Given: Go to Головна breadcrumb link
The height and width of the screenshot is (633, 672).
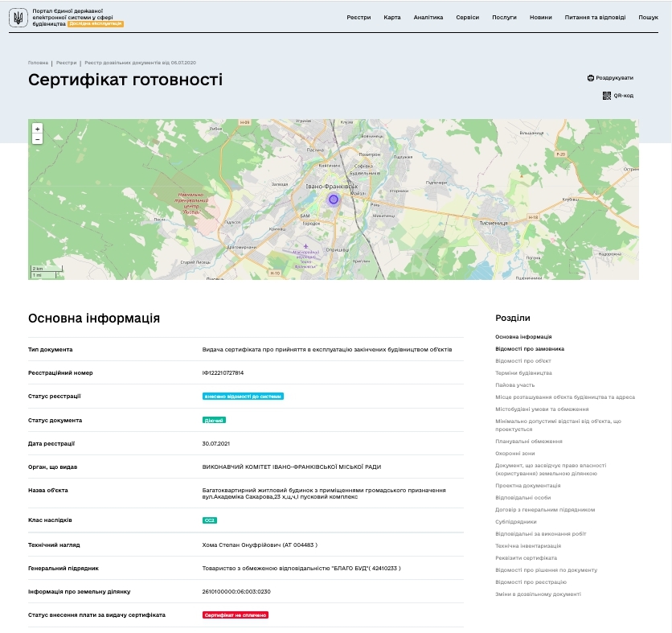Looking at the screenshot, I should click(38, 62).
